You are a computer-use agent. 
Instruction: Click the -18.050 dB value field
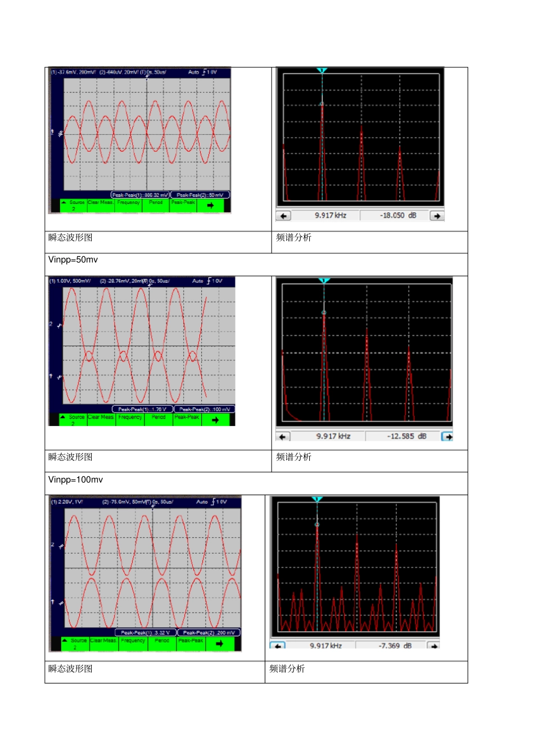coord(395,216)
